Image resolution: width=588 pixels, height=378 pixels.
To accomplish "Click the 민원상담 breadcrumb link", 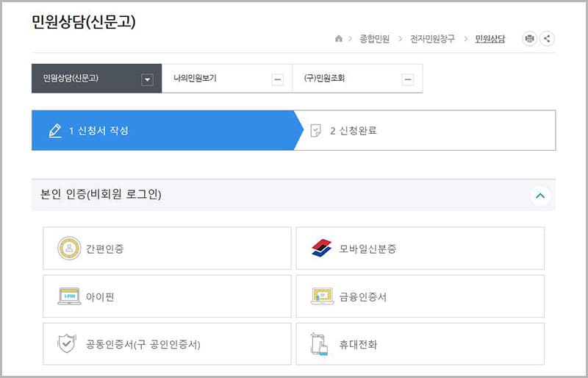I will (490, 39).
